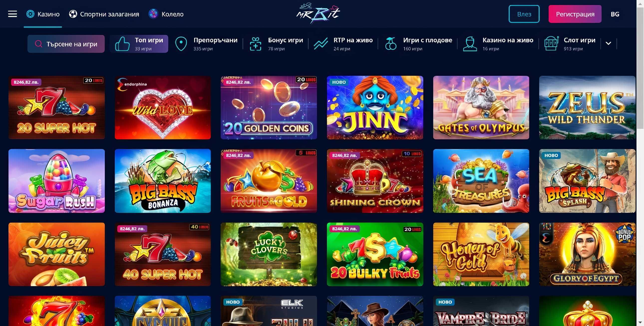Open the Колело wheel section
The width and height of the screenshot is (644, 326).
coord(166,14)
